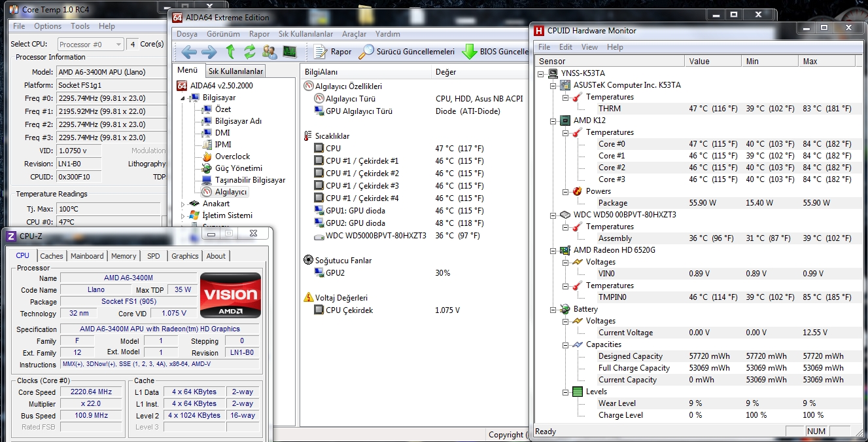The height and width of the screenshot is (442, 868).
Task: Click the green Refresh icon in AIDA64 toolbar
Action: tap(249, 52)
